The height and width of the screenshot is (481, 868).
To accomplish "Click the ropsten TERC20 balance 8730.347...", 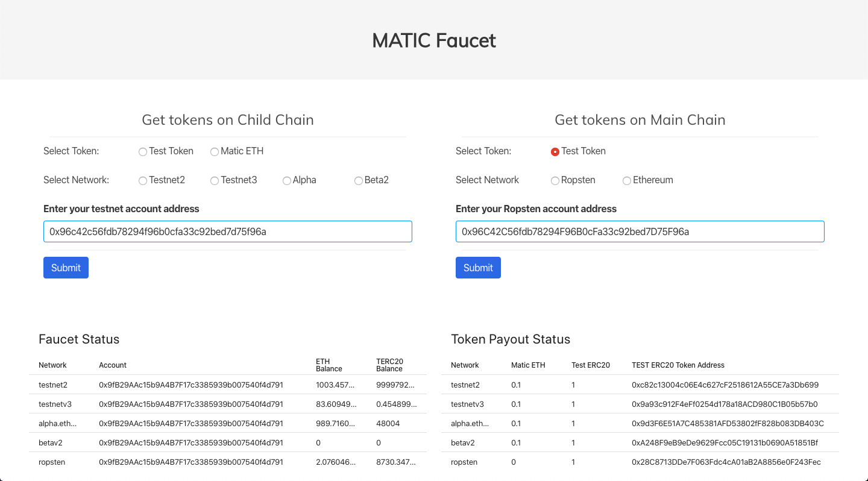I will click(397, 462).
